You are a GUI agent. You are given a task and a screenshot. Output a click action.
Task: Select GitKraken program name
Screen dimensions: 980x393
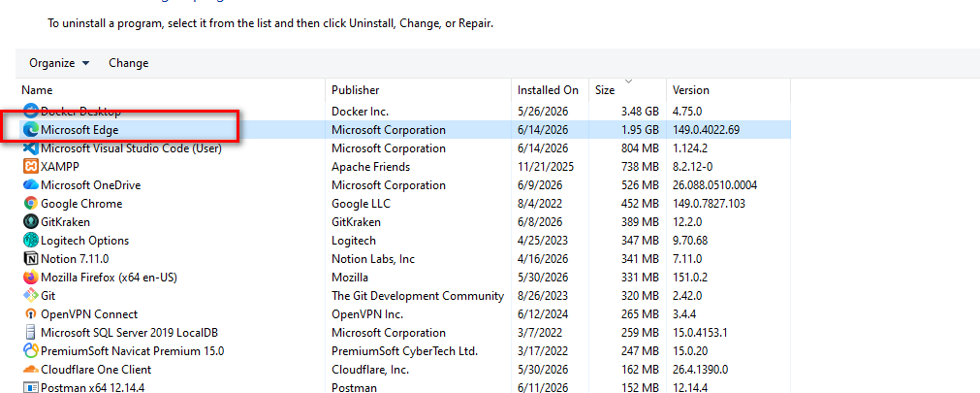(x=65, y=222)
